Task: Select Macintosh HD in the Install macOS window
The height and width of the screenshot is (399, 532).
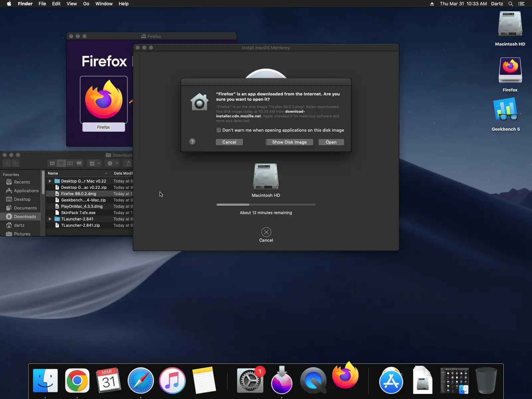Action: click(266, 177)
